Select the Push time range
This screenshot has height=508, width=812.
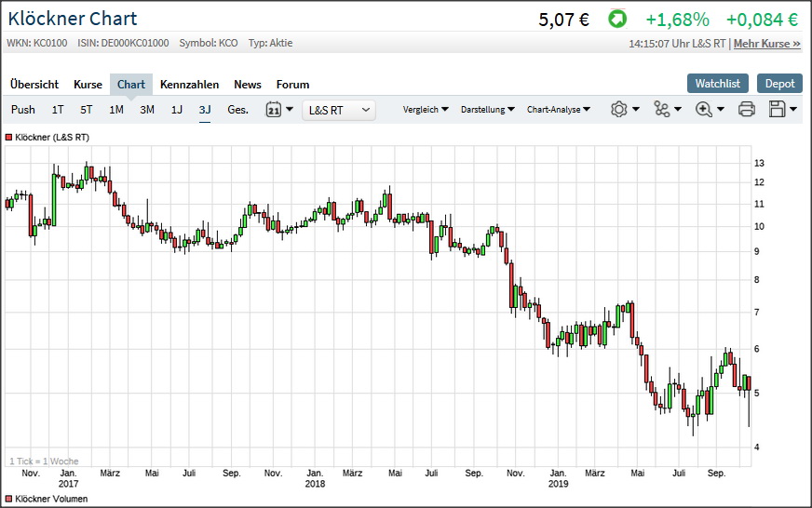click(x=23, y=110)
